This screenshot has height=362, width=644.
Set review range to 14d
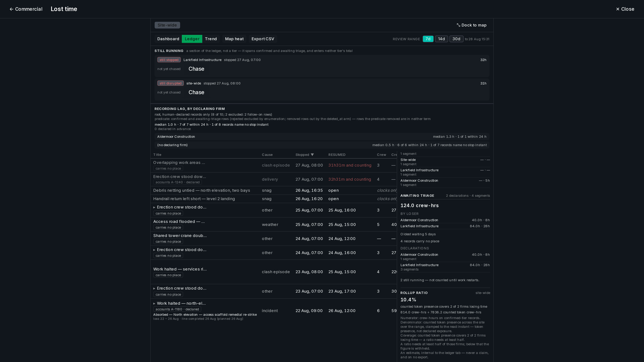[x=442, y=39]
